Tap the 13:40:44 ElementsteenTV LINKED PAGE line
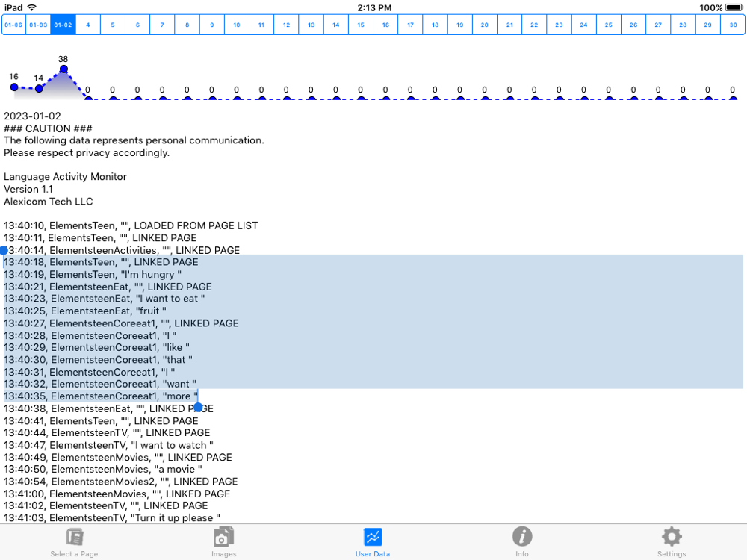The height and width of the screenshot is (560, 747). tap(107, 433)
